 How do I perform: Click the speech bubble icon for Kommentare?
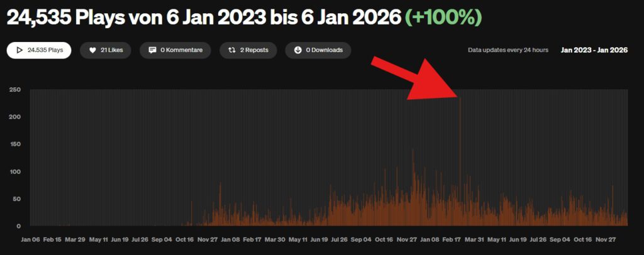click(x=152, y=50)
